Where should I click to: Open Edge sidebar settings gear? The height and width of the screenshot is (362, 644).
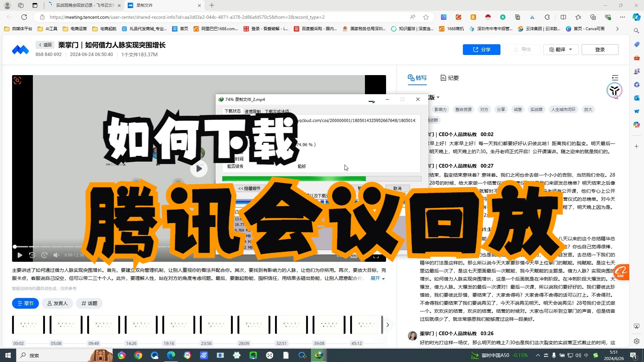pyautogui.click(x=636, y=341)
